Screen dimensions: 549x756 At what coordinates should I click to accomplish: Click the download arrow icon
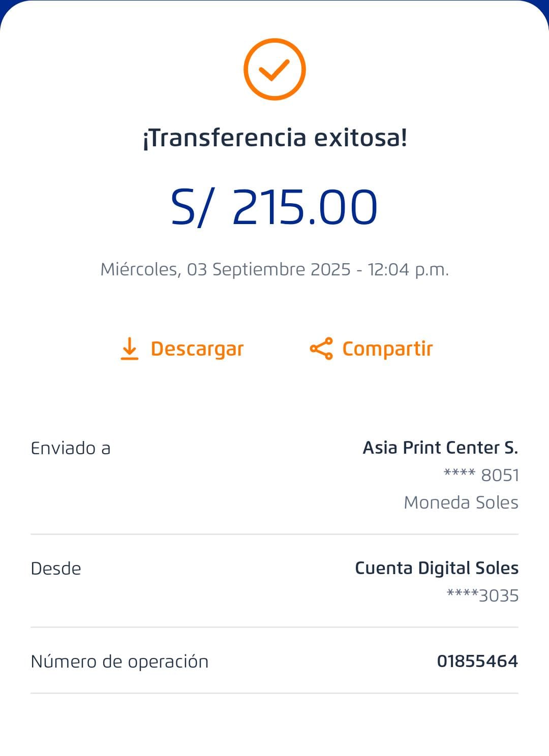point(130,349)
